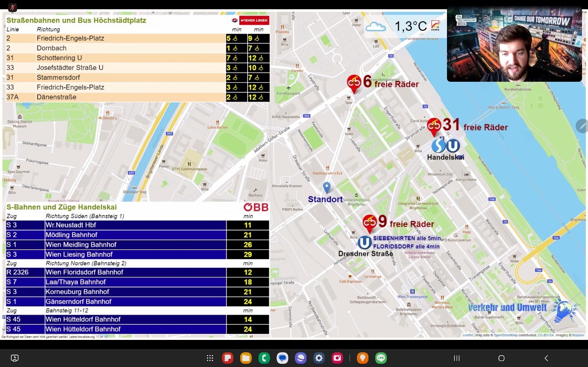The width and height of the screenshot is (588, 367).
Task: Click the ÖBB logo
Action: pos(256,207)
